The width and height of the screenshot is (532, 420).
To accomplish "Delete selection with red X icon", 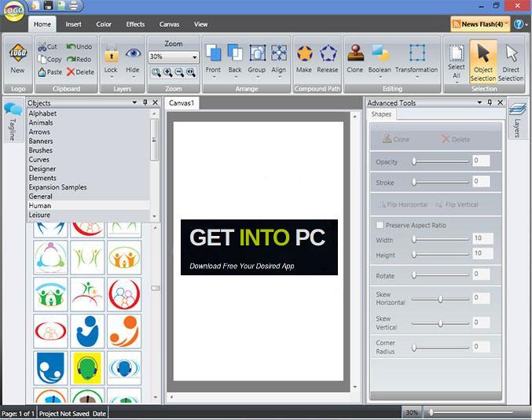I will pyautogui.click(x=71, y=72).
